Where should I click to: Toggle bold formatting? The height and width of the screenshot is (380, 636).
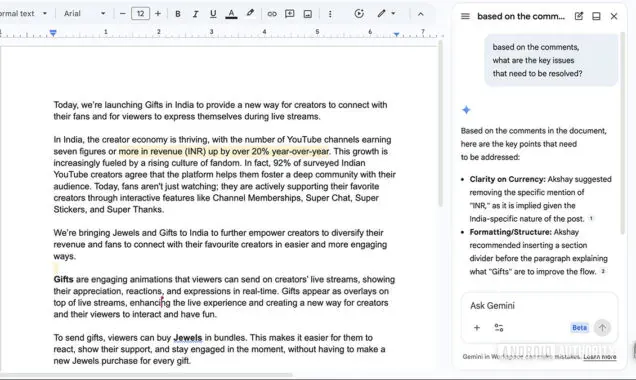pos(178,14)
